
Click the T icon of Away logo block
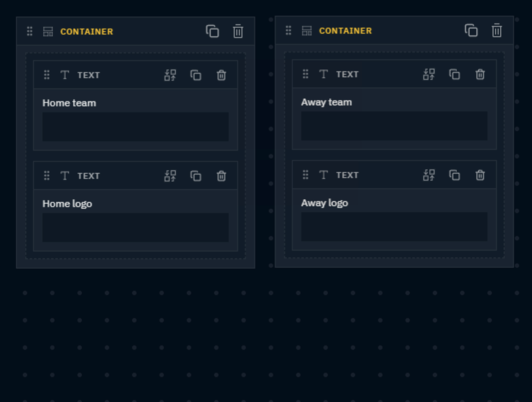[x=323, y=175]
